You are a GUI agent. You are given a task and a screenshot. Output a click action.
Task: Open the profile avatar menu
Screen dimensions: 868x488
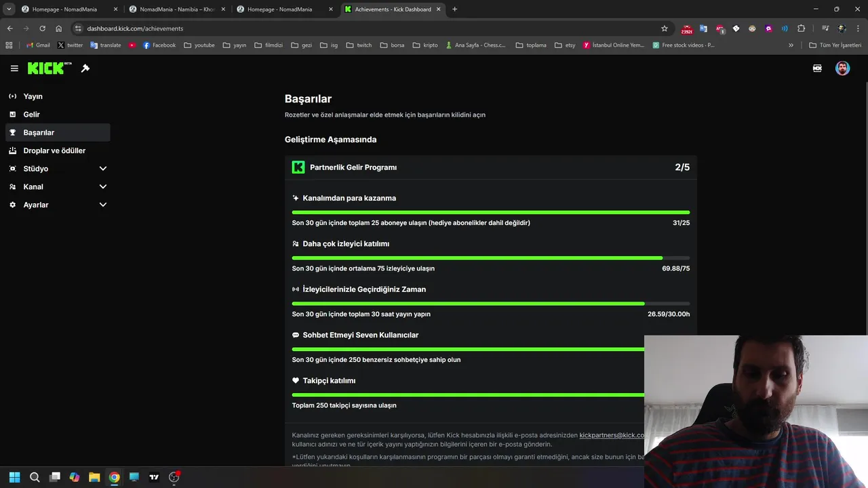842,68
